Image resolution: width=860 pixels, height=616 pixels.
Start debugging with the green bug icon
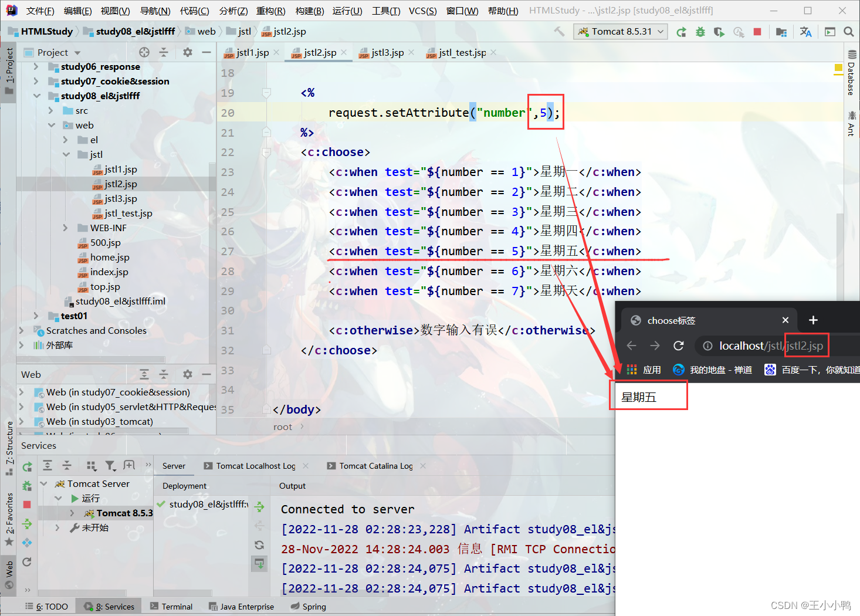pos(700,32)
